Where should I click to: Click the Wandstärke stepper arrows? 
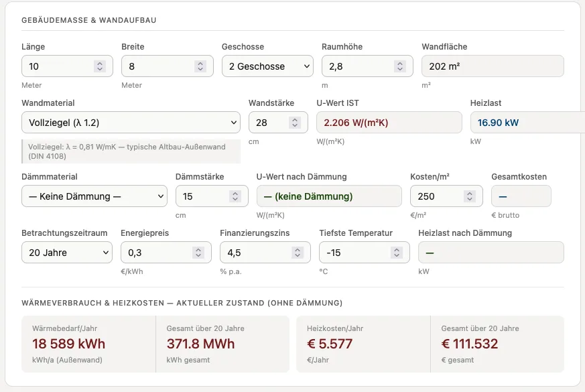coord(294,123)
